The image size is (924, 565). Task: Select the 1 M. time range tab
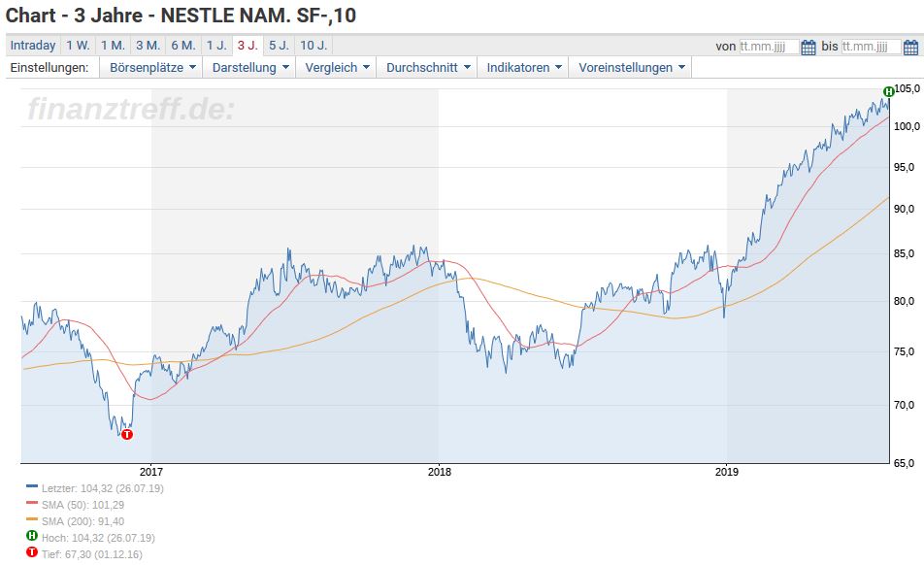tap(113, 46)
